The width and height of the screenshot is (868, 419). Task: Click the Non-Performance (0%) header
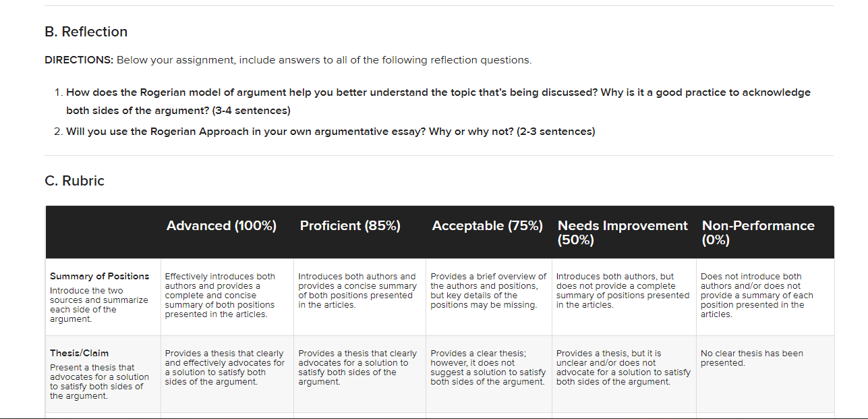coord(758,233)
